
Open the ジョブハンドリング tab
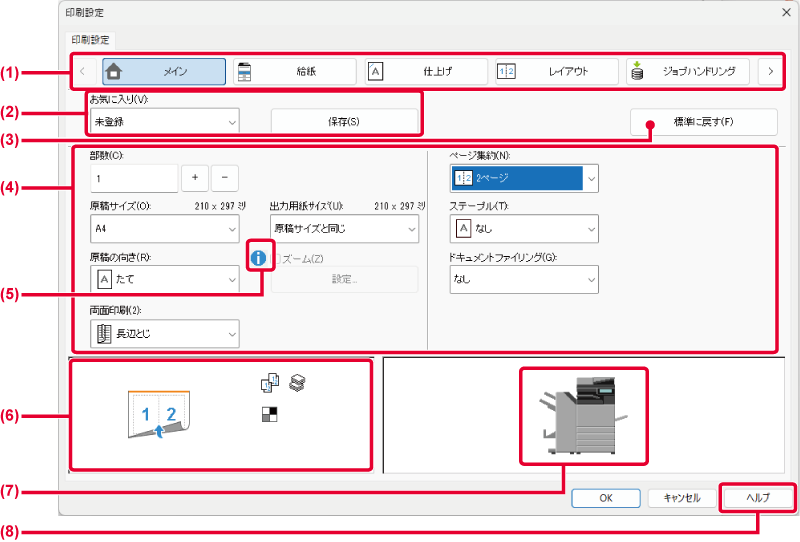pos(688,72)
